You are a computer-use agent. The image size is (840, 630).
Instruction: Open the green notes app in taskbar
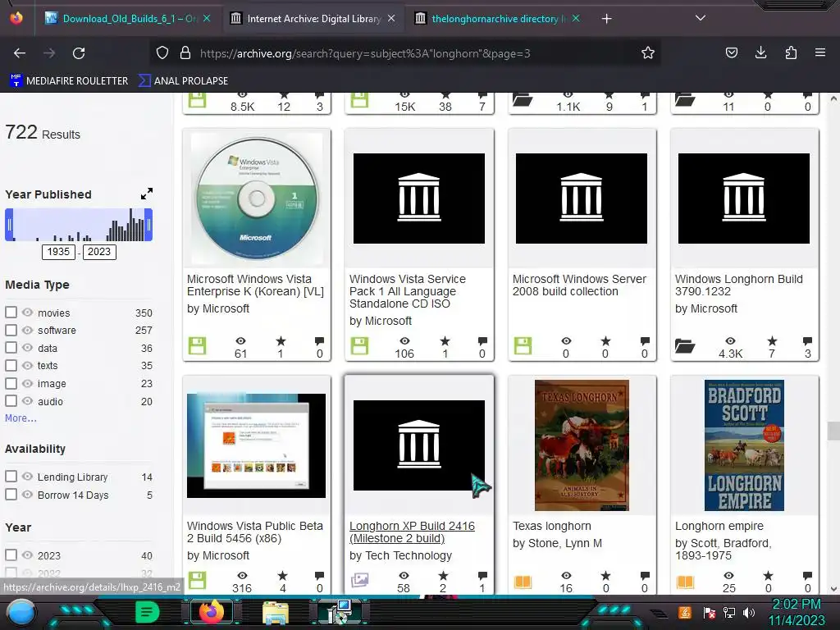[x=147, y=612]
